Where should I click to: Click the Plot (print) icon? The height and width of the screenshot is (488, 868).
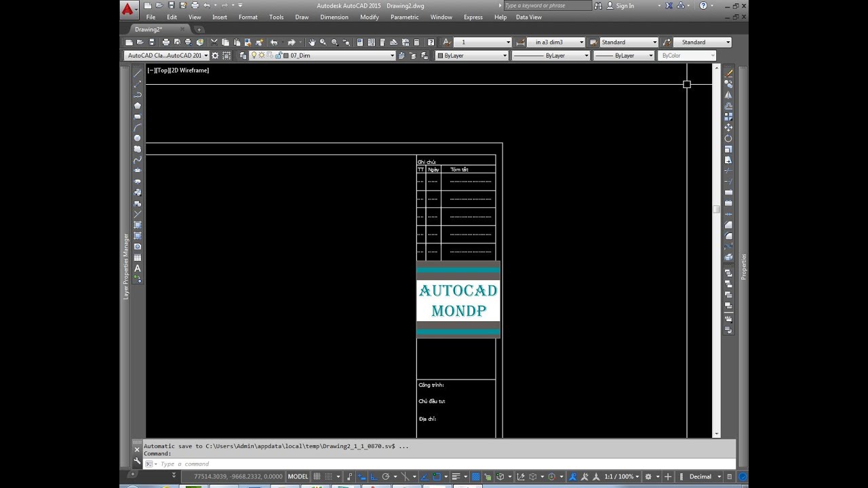tap(166, 42)
